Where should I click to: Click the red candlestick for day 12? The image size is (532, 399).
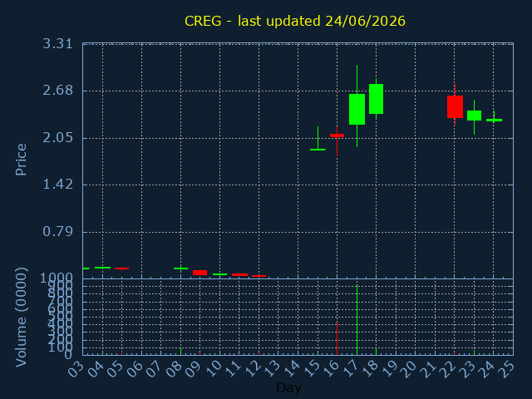tap(259, 276)
